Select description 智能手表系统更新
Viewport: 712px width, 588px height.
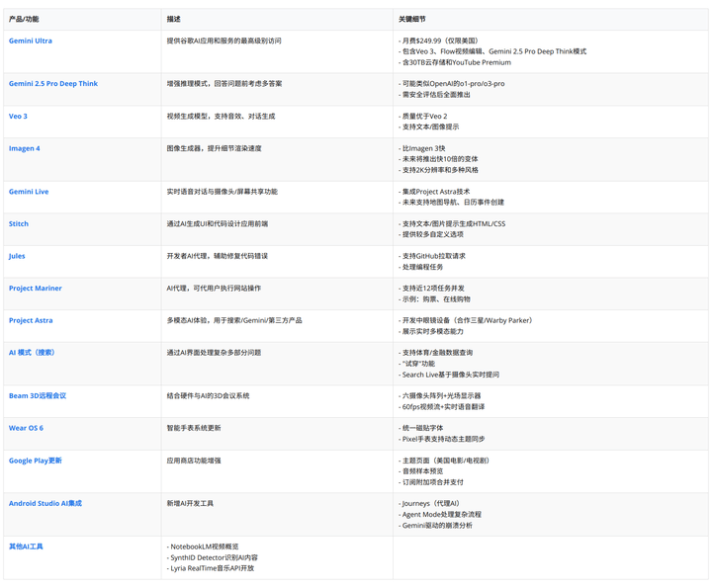coord(194,428)
